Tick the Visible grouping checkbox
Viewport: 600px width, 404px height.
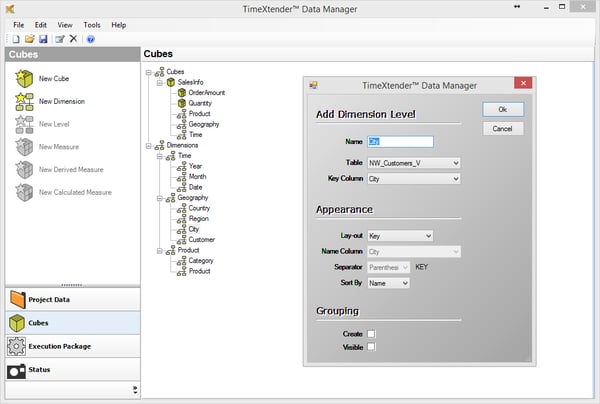click(x=371, y=347)
